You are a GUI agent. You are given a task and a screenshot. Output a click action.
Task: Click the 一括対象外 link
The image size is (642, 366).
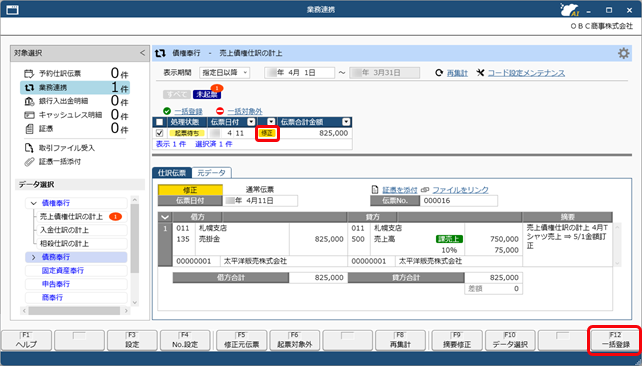point(245,111)
